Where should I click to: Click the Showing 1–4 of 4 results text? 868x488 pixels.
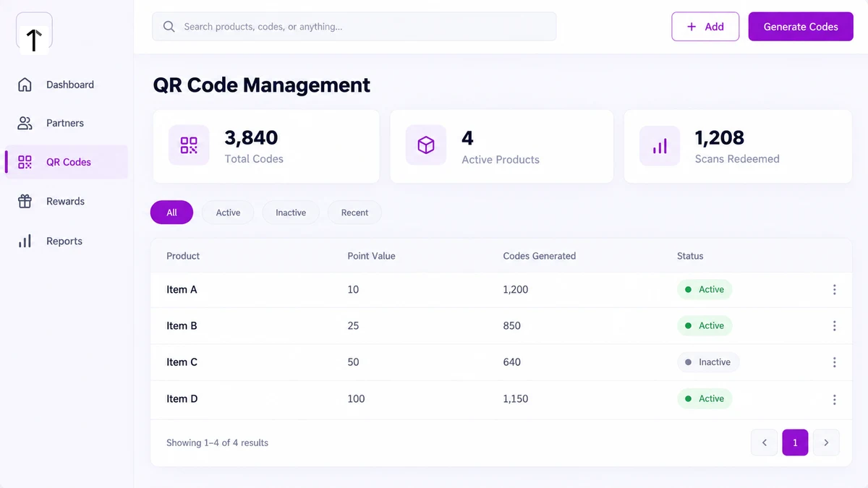pos(217,442)
